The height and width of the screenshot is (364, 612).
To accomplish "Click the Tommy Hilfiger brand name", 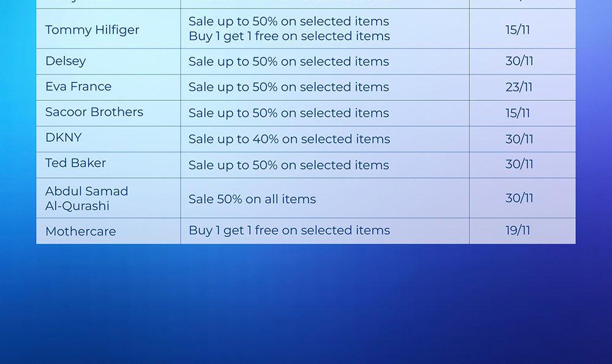I will (x=92, y=29).
